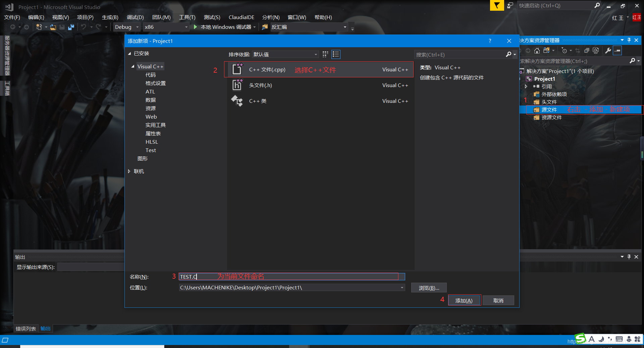Screen dimensions: 644x348
Task: Toggle the Sogou moon half/full-width icon
Action: click(601, 339)
